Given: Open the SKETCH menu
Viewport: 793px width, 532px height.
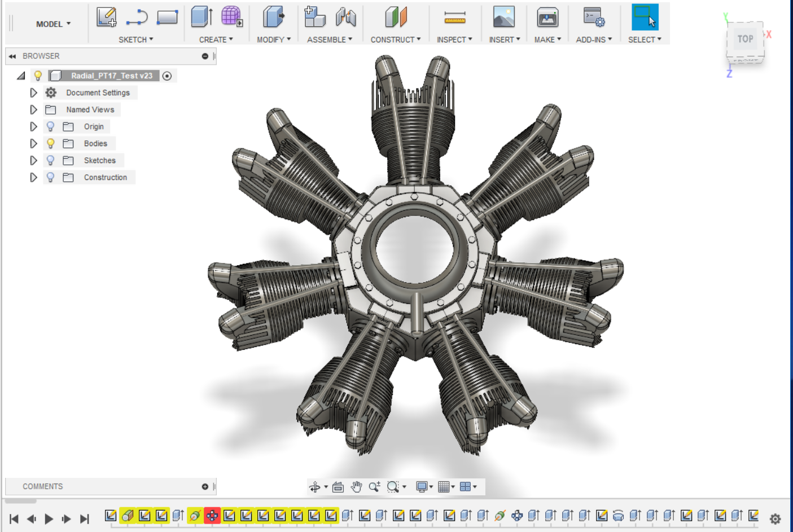Looking at the screenshot, I should (x=136, y=39).
